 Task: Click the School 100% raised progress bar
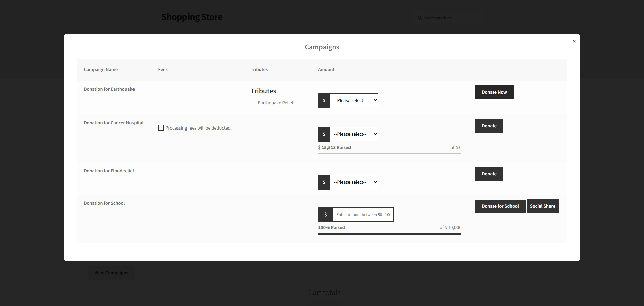(389, 234)
